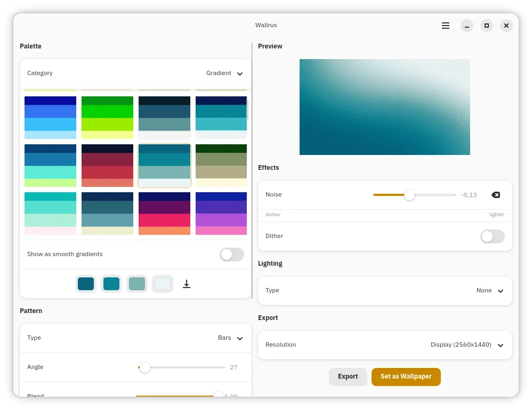Select the bright blue gradient palette
The height and width of the screenshot is (410, 532).
tap(50, 118)
